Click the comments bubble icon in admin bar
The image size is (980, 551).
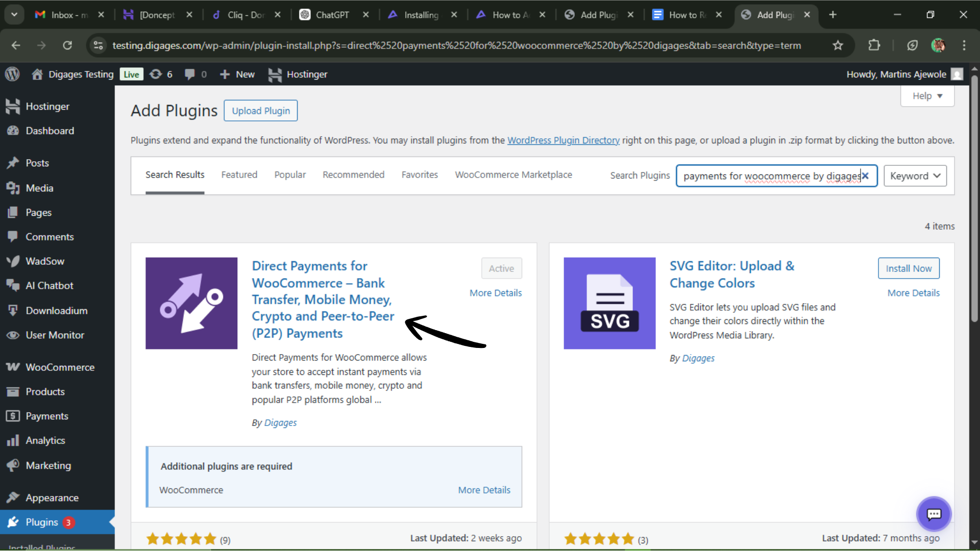coord(190,74)
